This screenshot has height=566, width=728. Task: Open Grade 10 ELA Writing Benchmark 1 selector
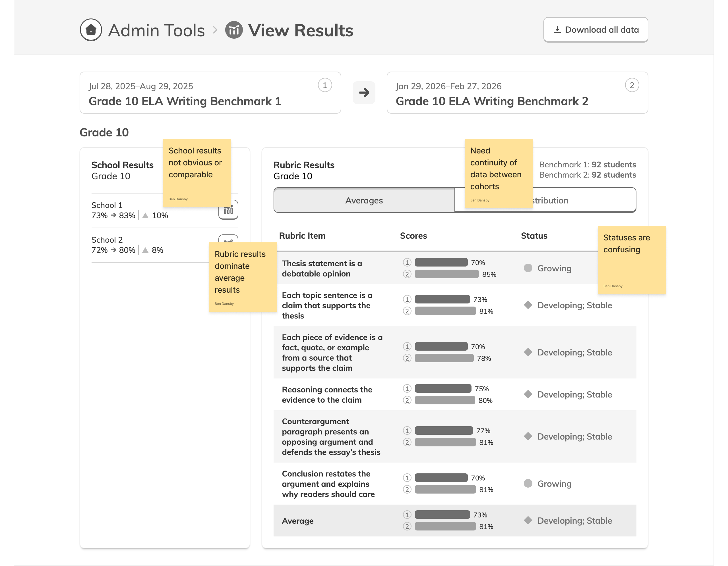(210, 93)
